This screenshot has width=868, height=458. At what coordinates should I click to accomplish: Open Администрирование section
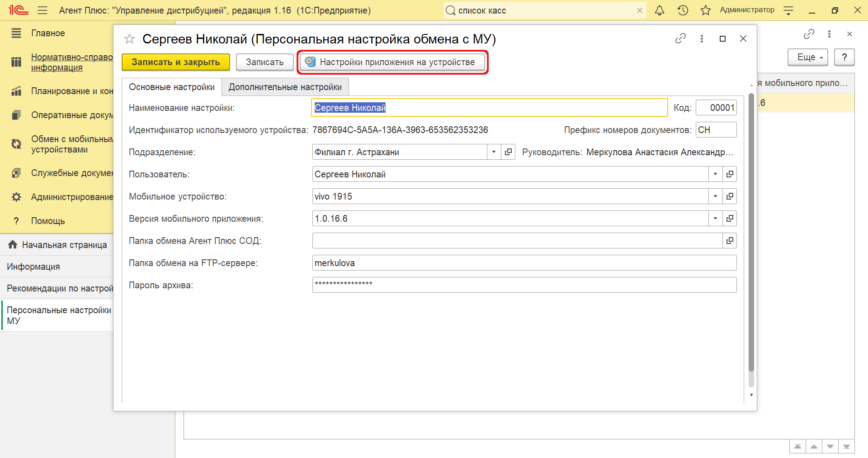pyautogui.click(x=71, y=197)
